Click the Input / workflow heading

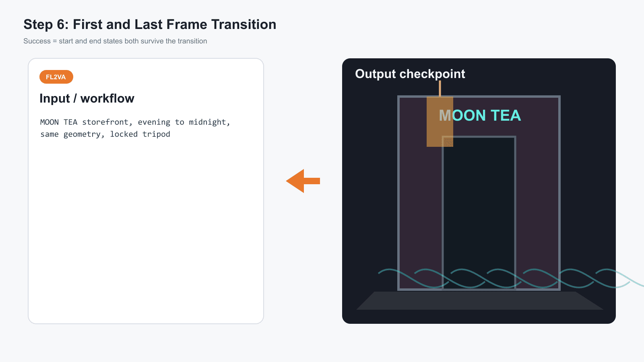click(x=87, y=99)
